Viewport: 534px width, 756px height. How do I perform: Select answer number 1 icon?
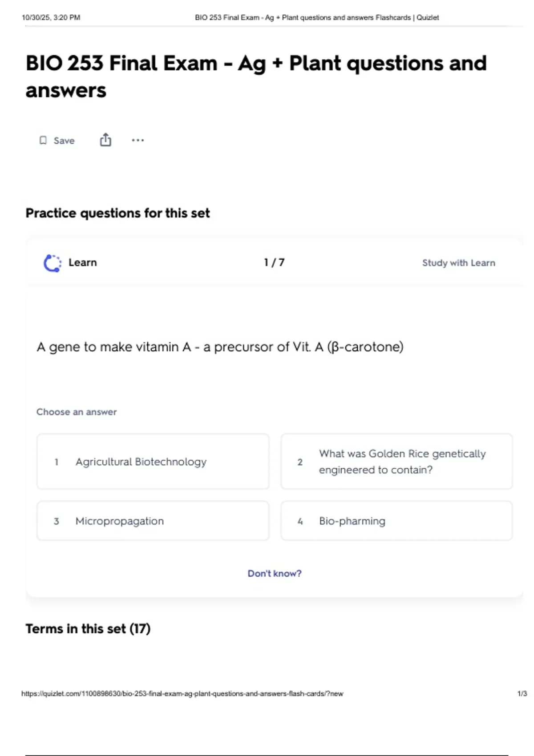tap(57, 462)
